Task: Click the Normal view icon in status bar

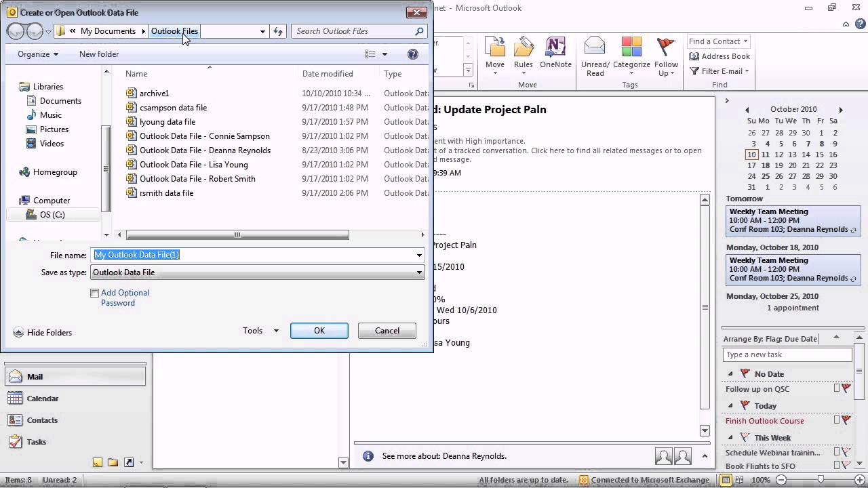Action: [726, 480]
